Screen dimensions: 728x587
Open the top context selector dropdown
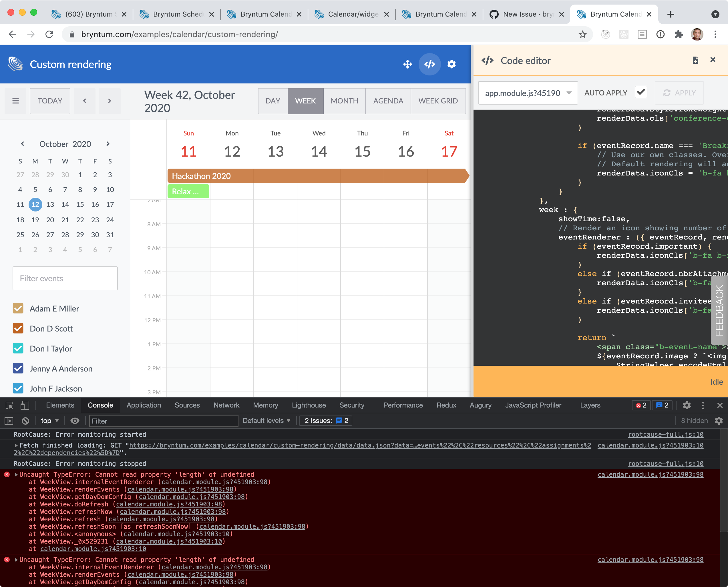pos(50,421)
